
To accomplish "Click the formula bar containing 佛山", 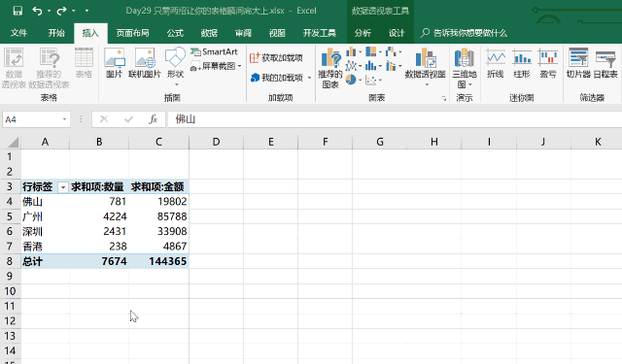I will [x=395, y=119].
